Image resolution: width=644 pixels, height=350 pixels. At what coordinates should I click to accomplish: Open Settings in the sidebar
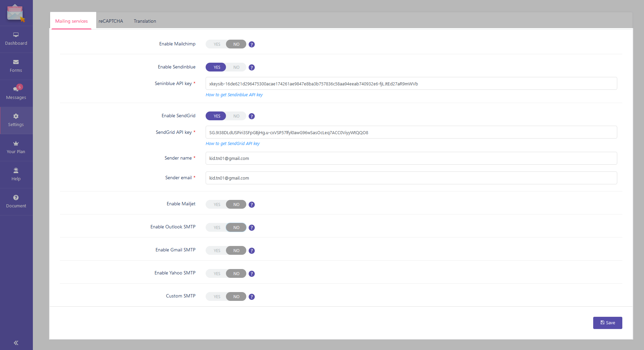click(x=16, y=120)
